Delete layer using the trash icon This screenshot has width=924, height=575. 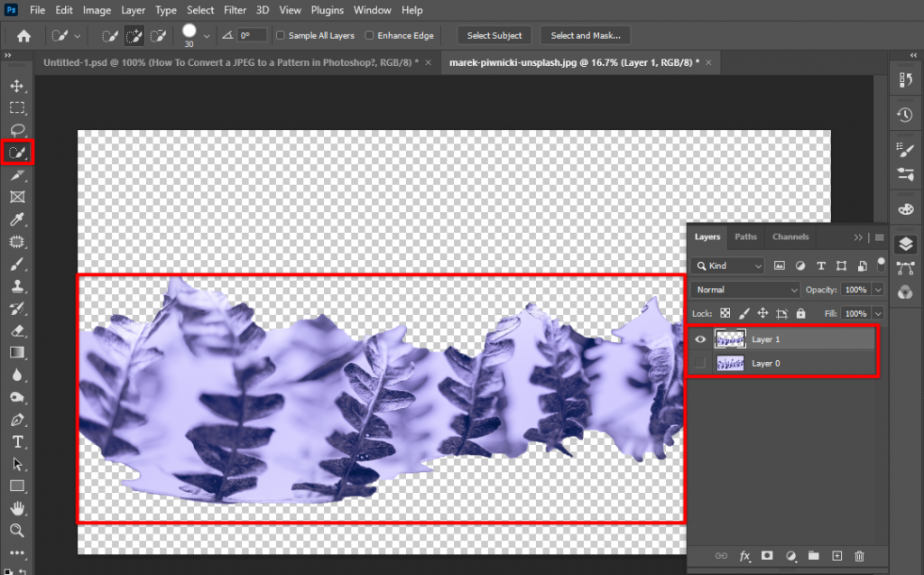coord(859,556)
